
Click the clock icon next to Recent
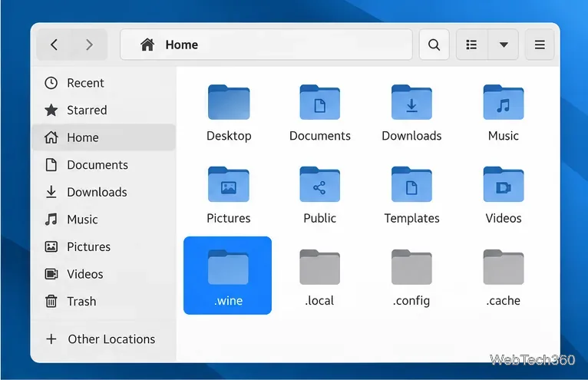(x=51, y=83)
